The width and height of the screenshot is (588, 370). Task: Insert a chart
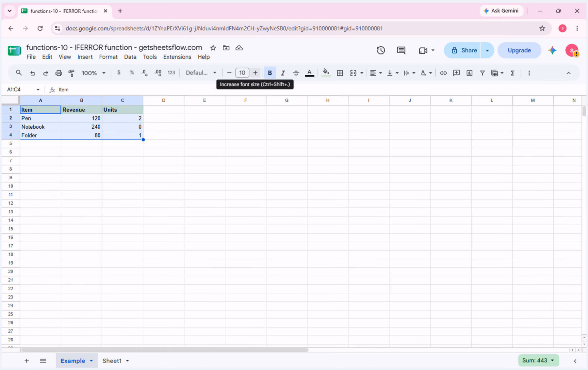[x=469, y=73]
